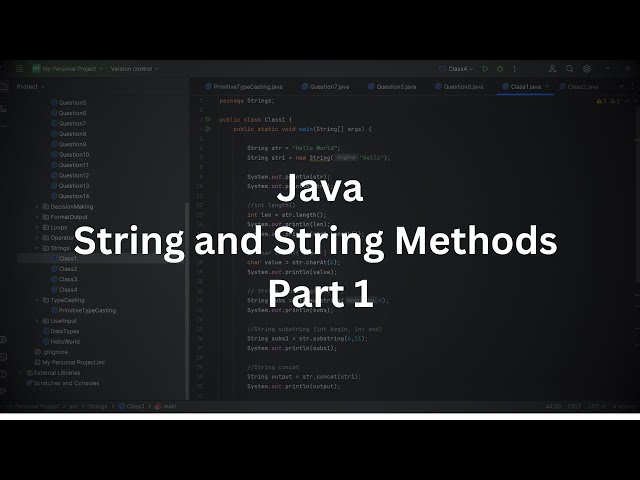Open the Project view dropdown
Screen dimensions: 640x480
tap(31, 87)
